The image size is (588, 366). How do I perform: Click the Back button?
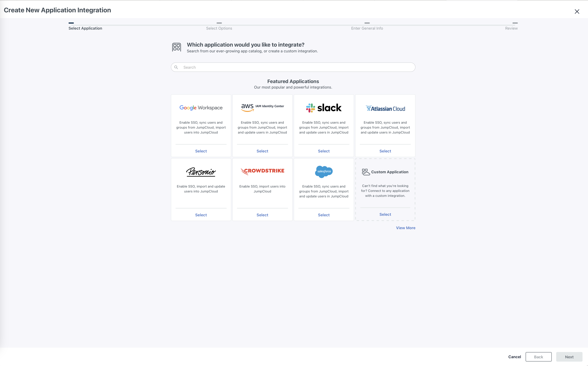click(x=538, y=357)
